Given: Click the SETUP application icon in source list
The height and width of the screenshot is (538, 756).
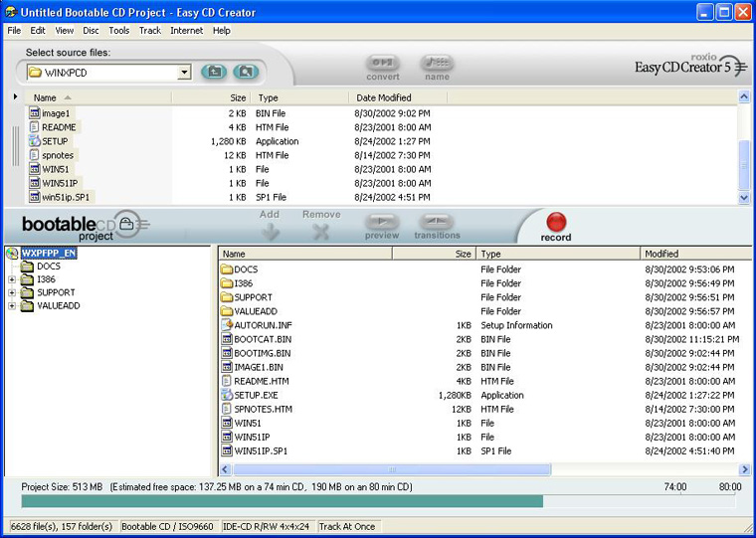Looking at the screenshot, I should pyautogui.click(x=34, y=141).
